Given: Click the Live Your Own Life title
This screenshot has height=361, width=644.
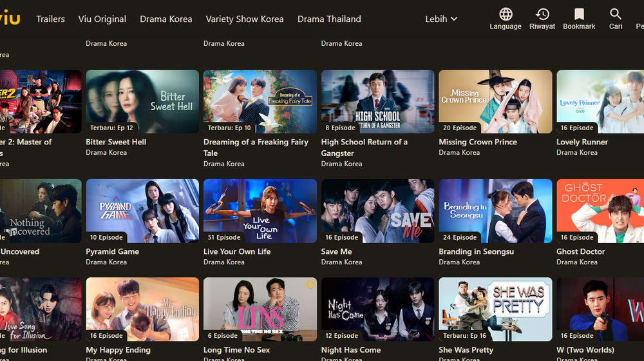Looking at the screenshot, I should click(237, 251).
